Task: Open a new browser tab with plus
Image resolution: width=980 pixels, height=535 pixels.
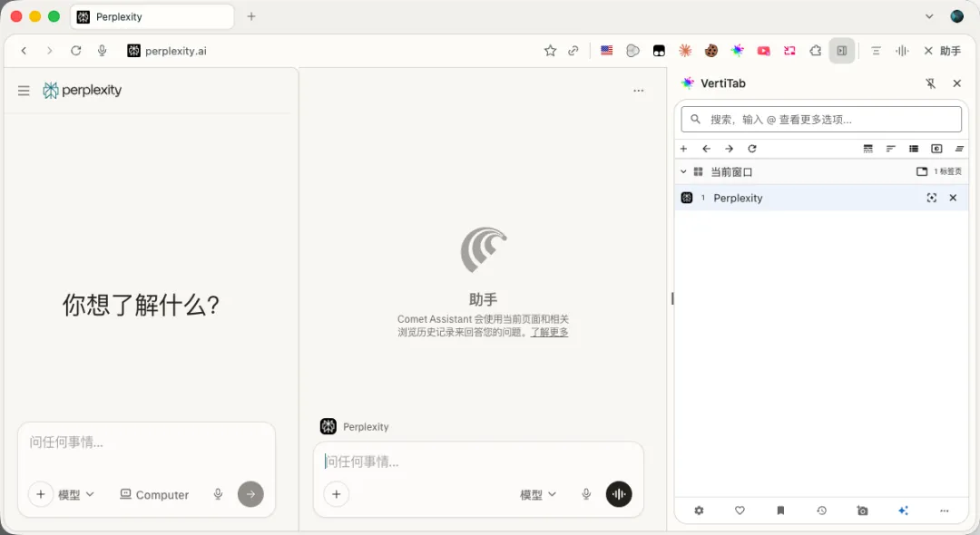Action: [251, 16]
